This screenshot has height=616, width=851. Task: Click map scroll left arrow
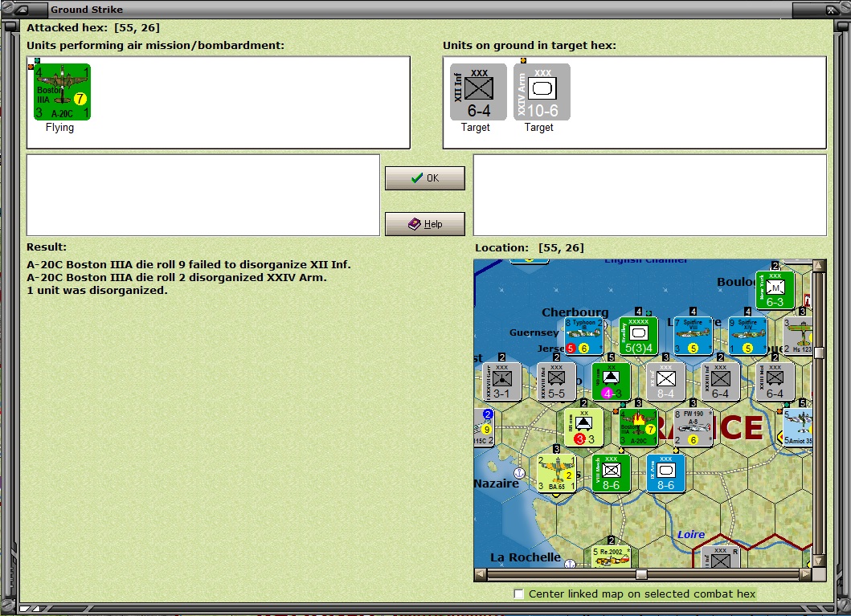click(x=481, y=573)
